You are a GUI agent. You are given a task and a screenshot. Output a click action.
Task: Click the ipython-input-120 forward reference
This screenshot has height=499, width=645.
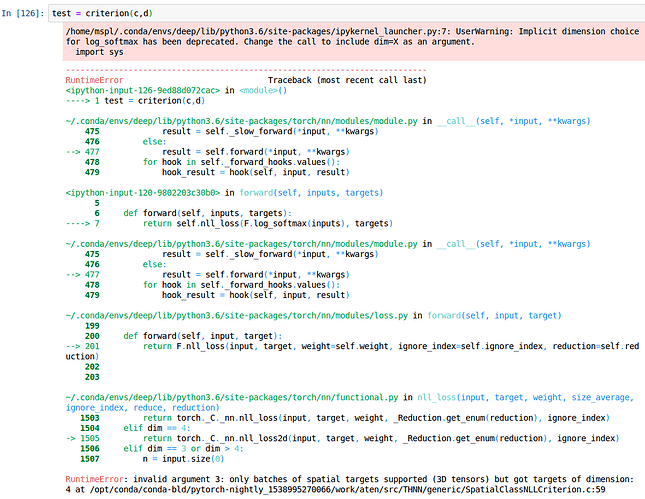(150, 193)
